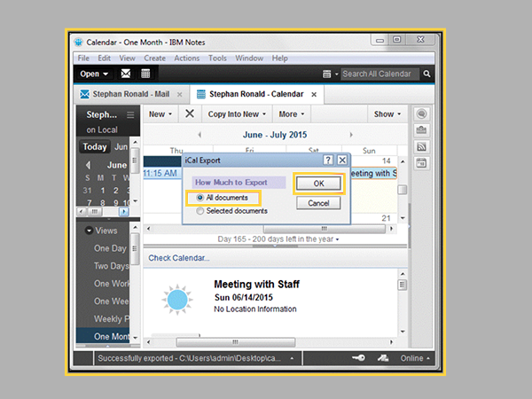The width and height of the screenshot is (532, 399).
Task: Click the Successfully exported status message
Action: click(190, 358)
